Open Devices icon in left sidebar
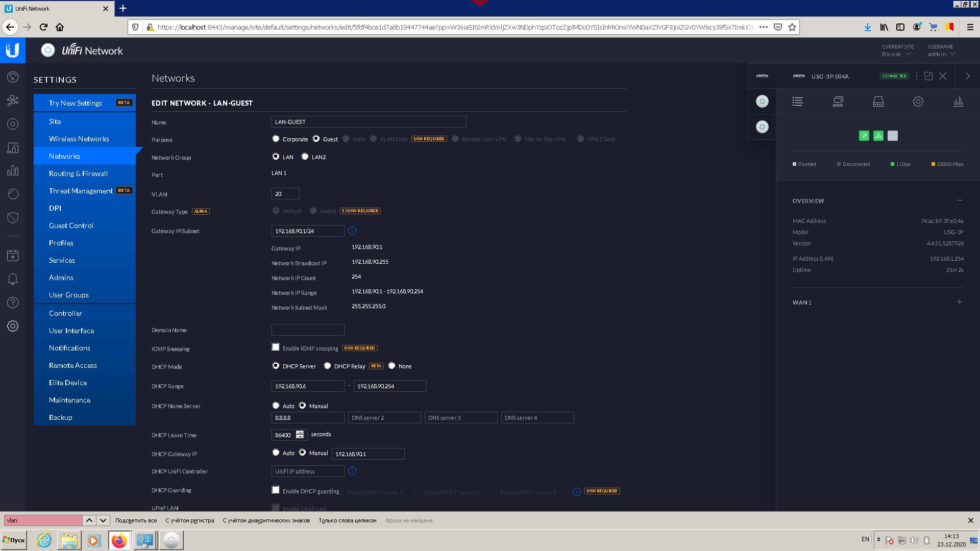 (13, 148)
